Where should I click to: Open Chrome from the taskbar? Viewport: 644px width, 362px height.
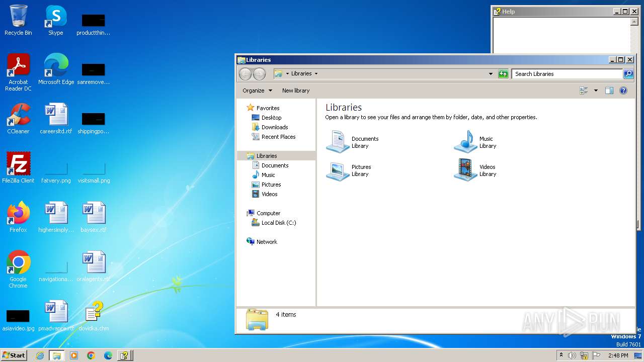(91, 355)
